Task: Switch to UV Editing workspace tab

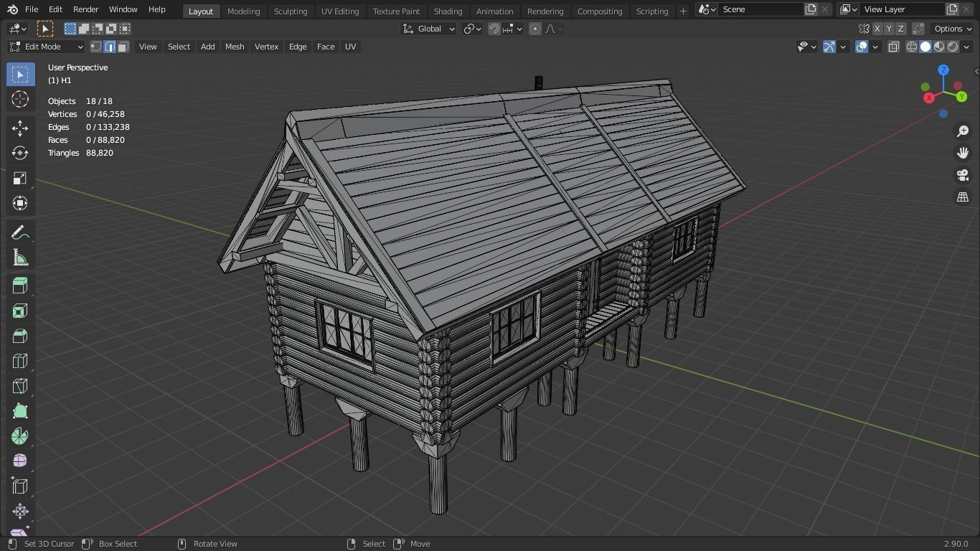Action: tap(340, 11)
